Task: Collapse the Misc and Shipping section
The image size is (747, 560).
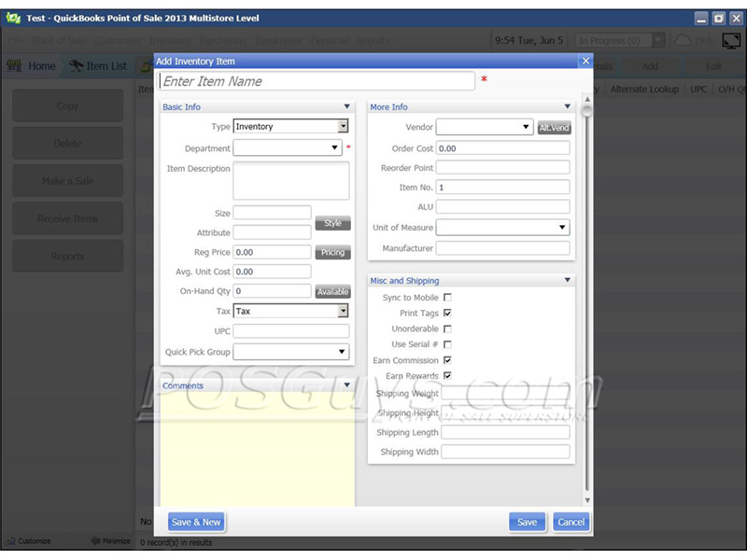Action: click(567, 280)
